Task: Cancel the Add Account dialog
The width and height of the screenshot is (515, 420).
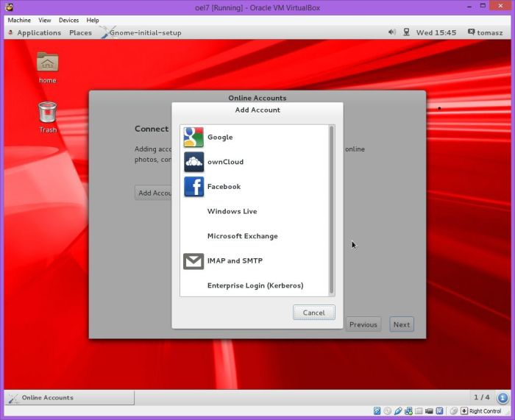Action: click(x=313, y=313)
